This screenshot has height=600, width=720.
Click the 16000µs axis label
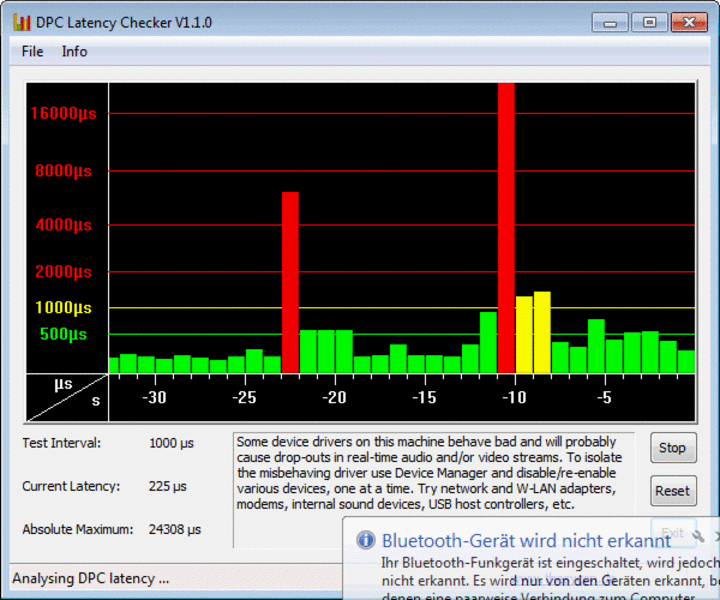pyautogui.click(x=63, y=113)
